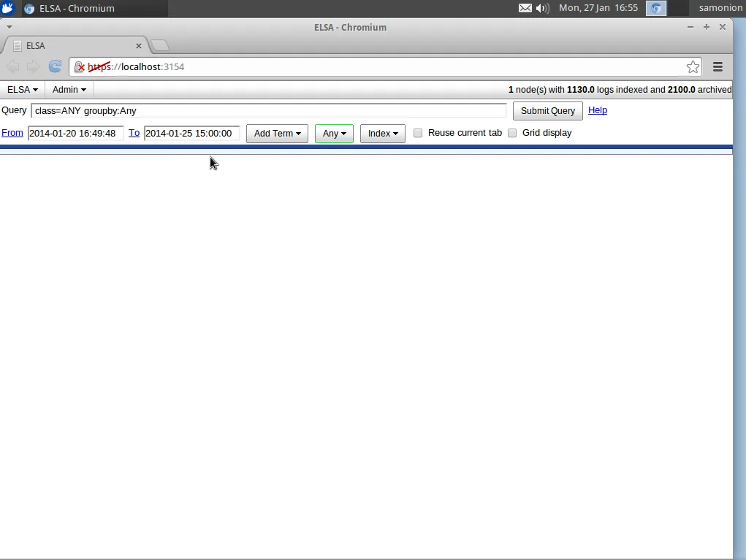The height and width of the screenshot is (560, 746).
Task: Click the To date link
Action: [134, 133]
